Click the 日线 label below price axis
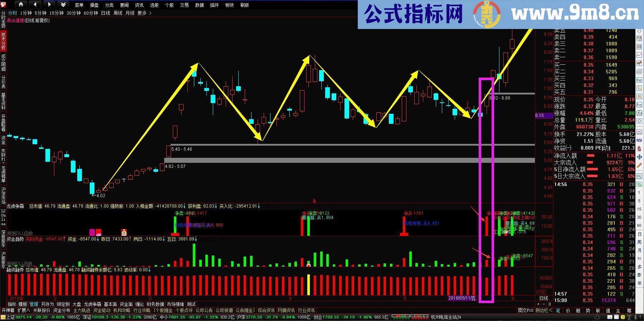Screen dimensions: 644x321 click(543, 298)
